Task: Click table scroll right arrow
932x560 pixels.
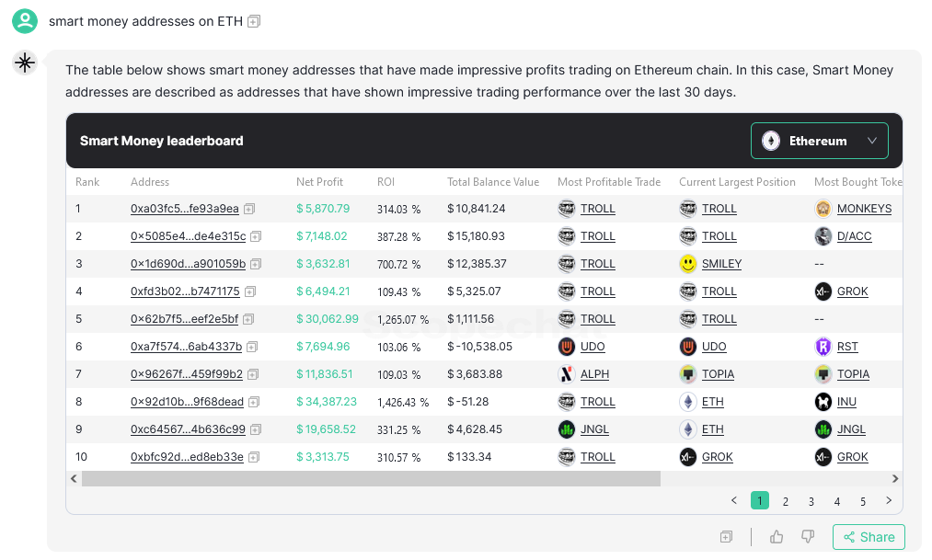Action: coord(895,479)
